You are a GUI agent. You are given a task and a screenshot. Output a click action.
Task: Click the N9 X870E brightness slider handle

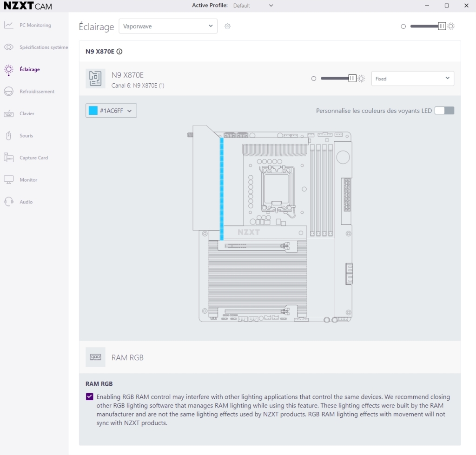pyautogui.click(x=352, y=79)
